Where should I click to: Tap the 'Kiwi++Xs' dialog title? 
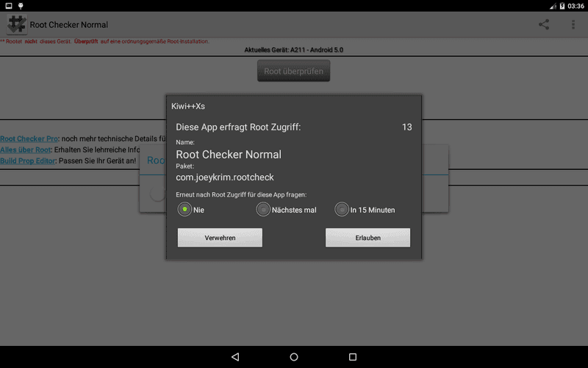pos(188,106)
